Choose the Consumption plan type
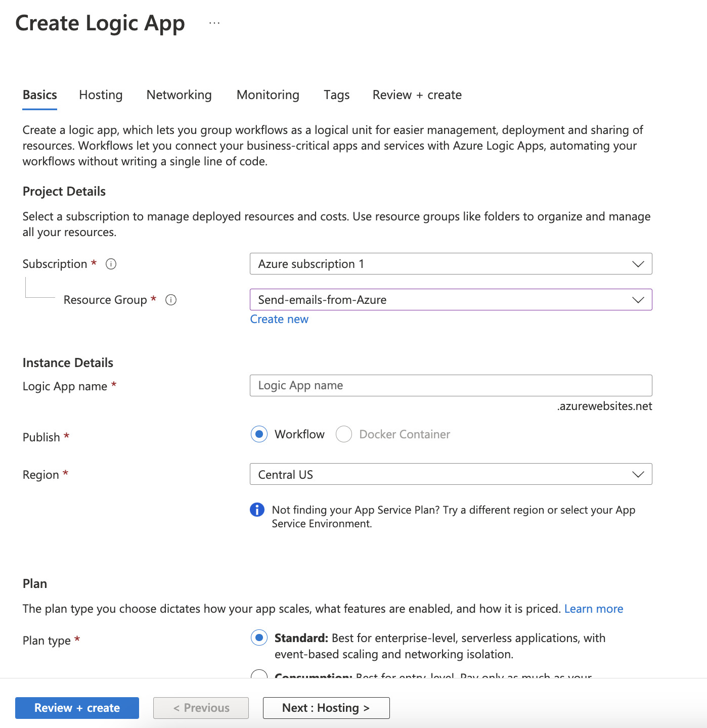Screen dimensions: 707x728 (x=259, y=674)
